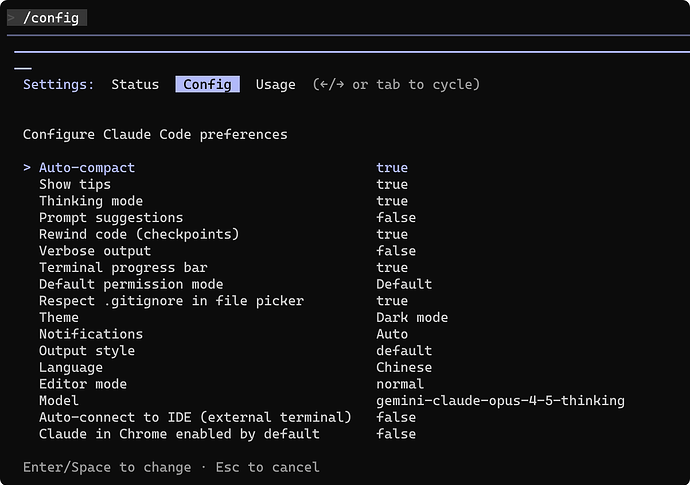
Task: Click the Settings: label
Action: (59, 84)
